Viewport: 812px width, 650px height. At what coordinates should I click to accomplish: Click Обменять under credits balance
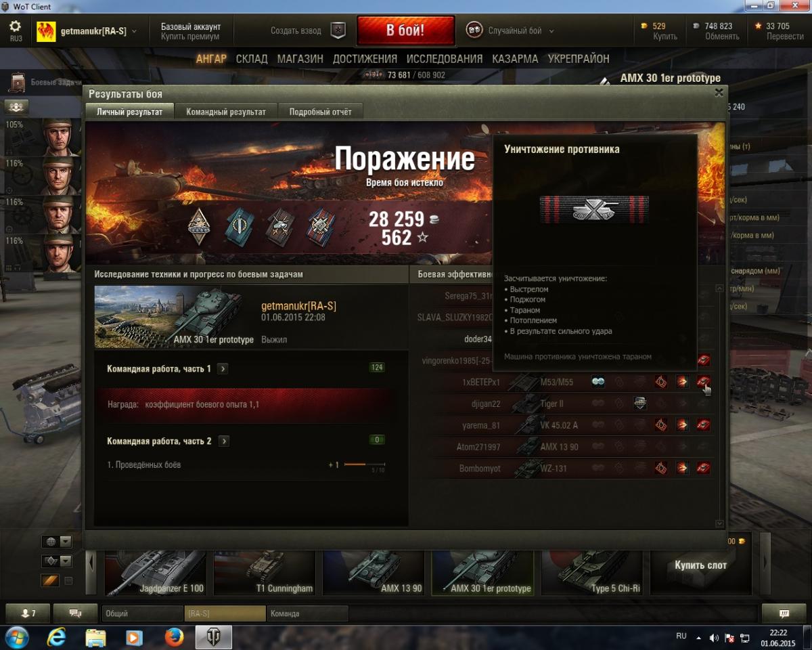click(x=722, y=37)
